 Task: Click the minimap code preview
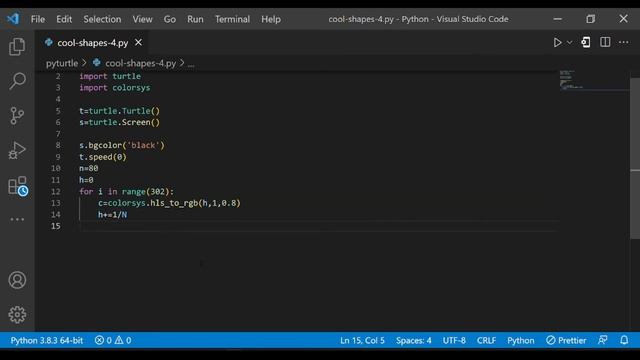coord(571,80)
